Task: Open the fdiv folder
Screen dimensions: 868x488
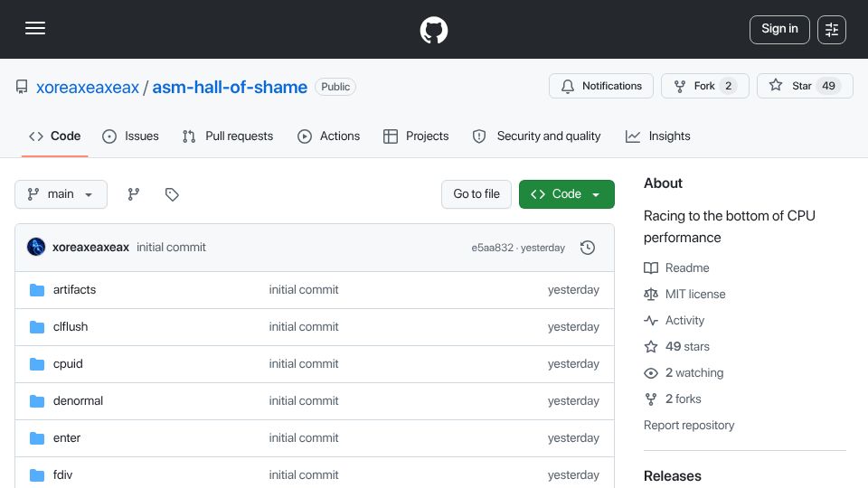Action: click(62, 474)
